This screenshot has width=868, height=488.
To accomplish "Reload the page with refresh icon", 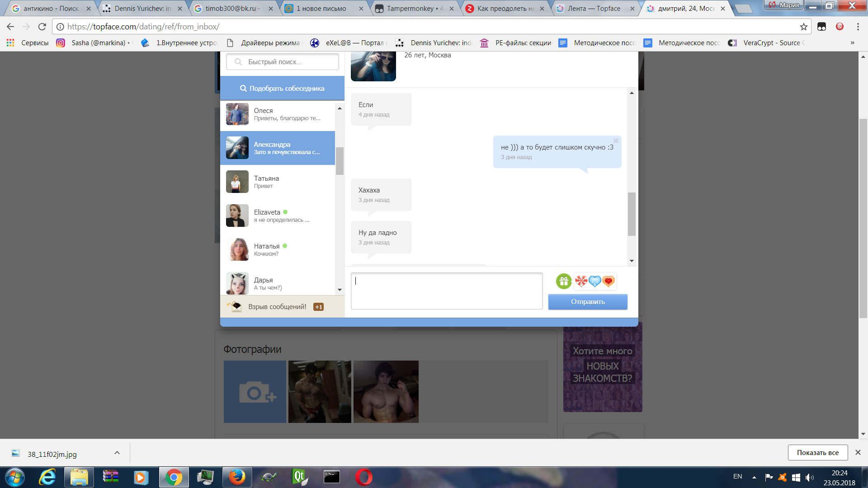I will click(x=42, y=27).
